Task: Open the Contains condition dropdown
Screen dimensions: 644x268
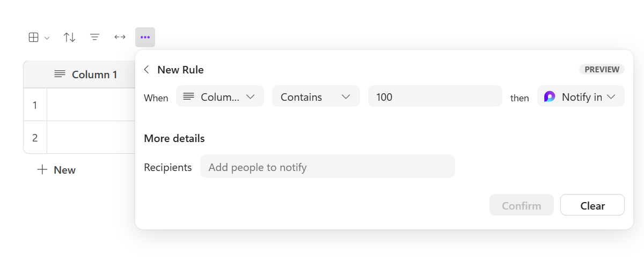Action: pos(316,96)
